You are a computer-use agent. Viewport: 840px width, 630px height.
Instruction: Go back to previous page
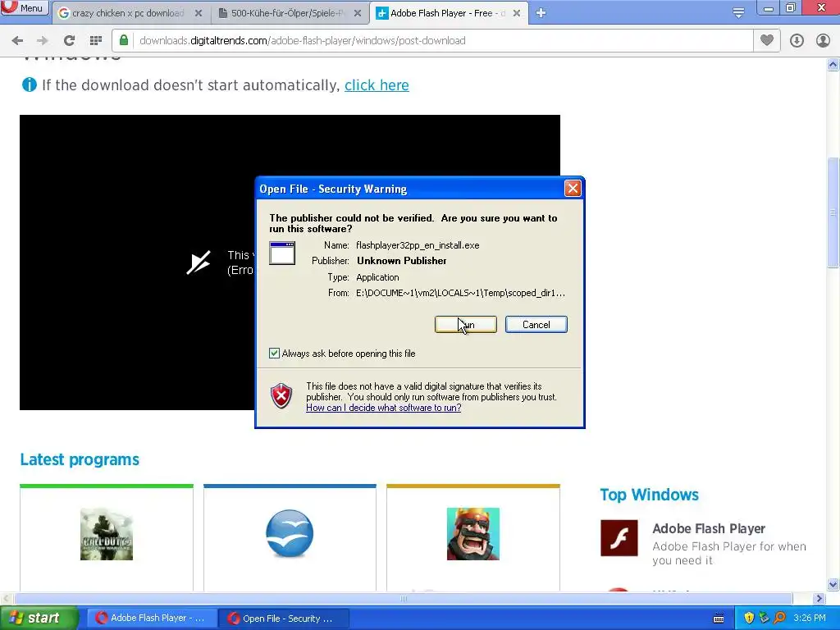pyautogui.click(x=17, y=40)
